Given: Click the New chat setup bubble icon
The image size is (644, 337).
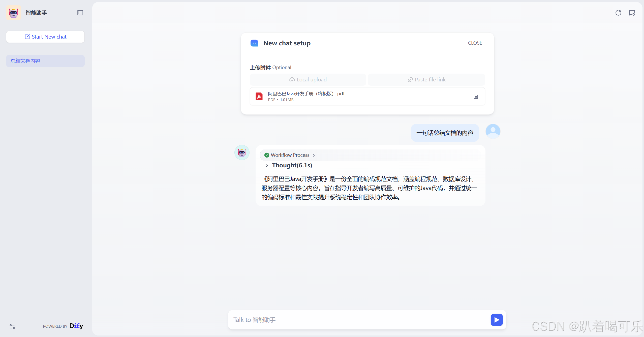Looking at the screenshot, I should click(254, 43).
